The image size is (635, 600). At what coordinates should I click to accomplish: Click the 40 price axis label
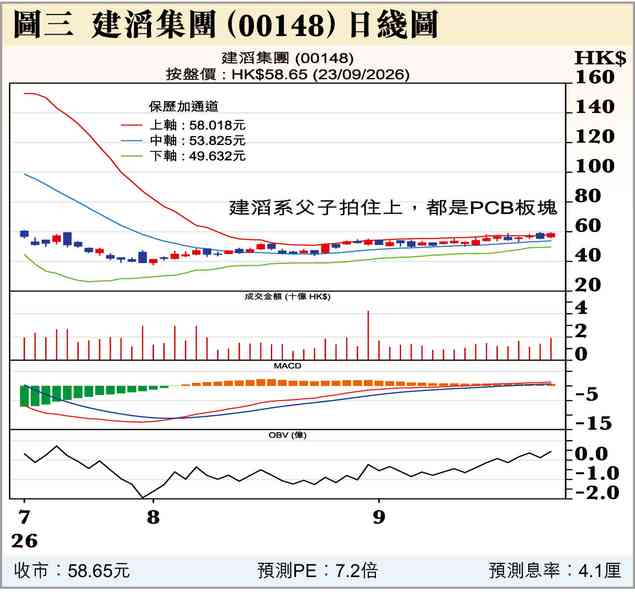588,255
